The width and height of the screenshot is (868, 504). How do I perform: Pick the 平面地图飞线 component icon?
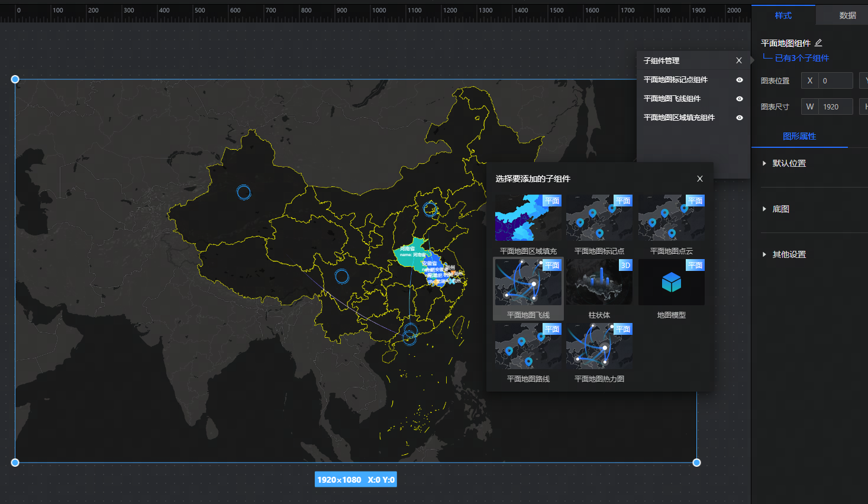[x=528, y=283]
